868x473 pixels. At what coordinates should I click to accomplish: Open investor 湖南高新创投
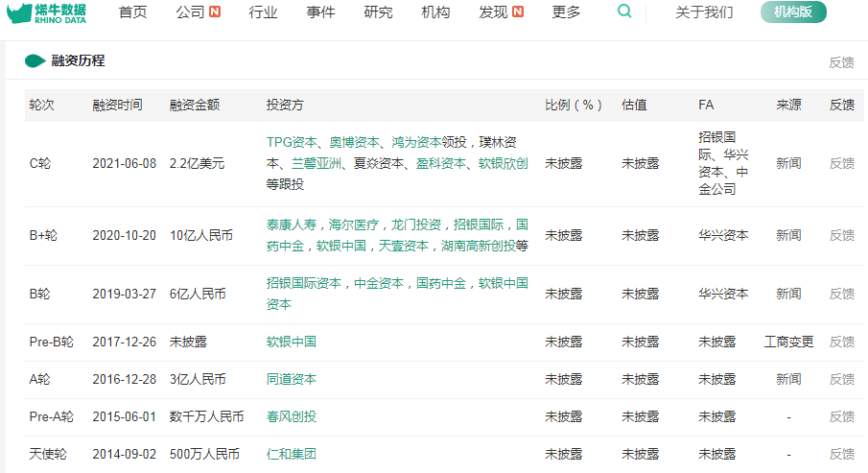click(x=479, y=246)
